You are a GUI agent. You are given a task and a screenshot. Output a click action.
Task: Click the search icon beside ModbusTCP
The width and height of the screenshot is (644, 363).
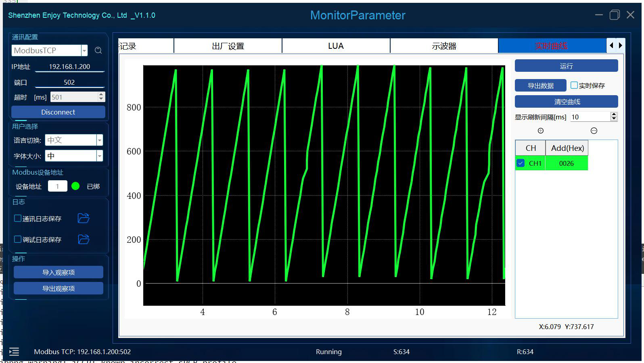tap(98, 50)
